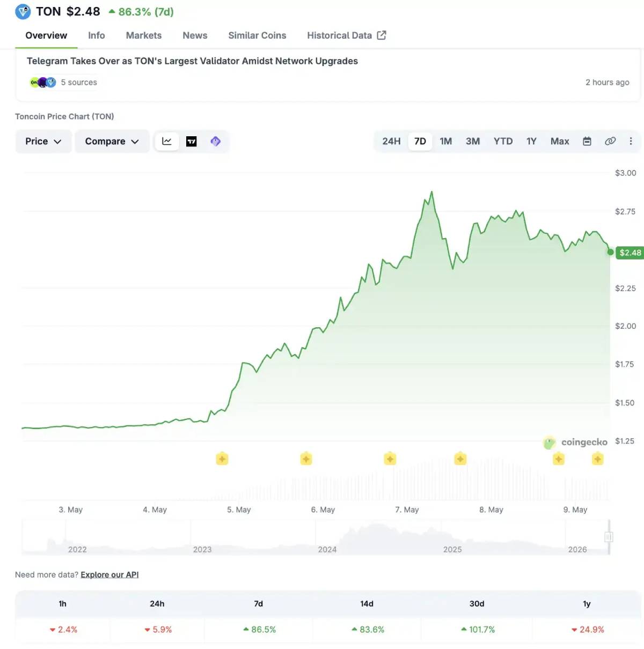Select the 3M time range
This screenshot has height=649, width=644.
(x=473, y=141)
